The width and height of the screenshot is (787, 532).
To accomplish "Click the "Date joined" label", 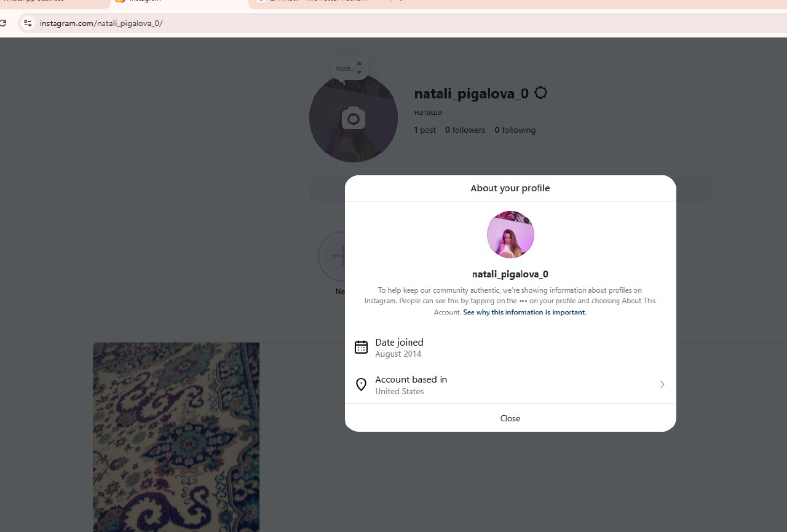I will coord(399,342).
